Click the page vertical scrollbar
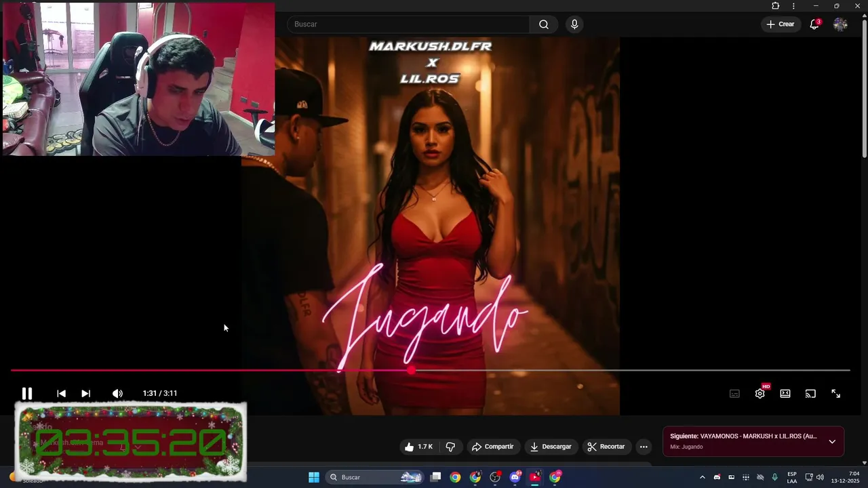 pyautogui.click(x=864, y=88)
